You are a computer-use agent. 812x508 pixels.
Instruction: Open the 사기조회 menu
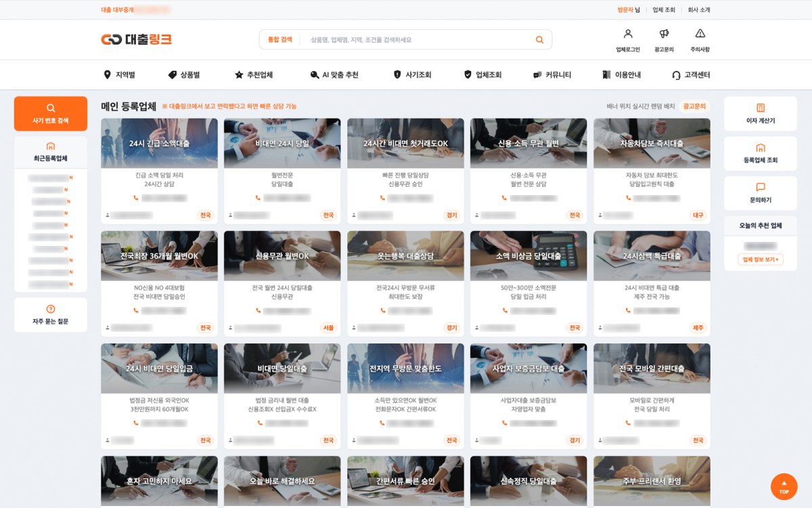pyautogui.click(x=412, y=75)
